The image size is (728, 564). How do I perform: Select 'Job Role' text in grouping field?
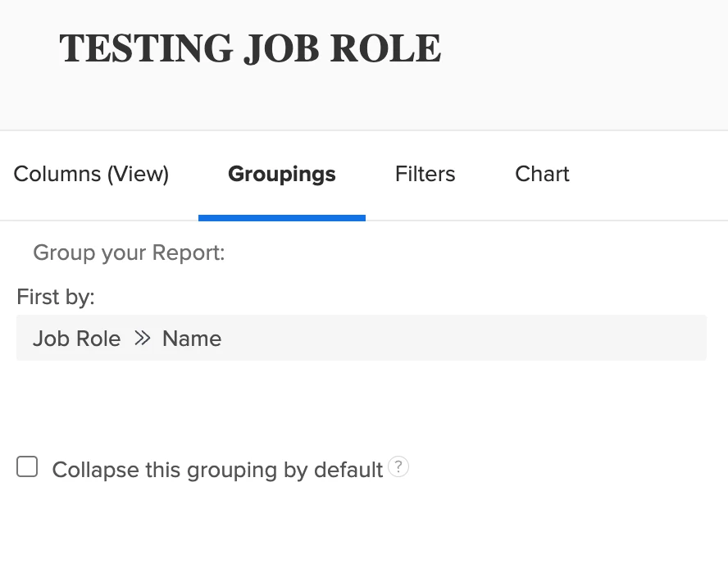(x=77, y=339)
